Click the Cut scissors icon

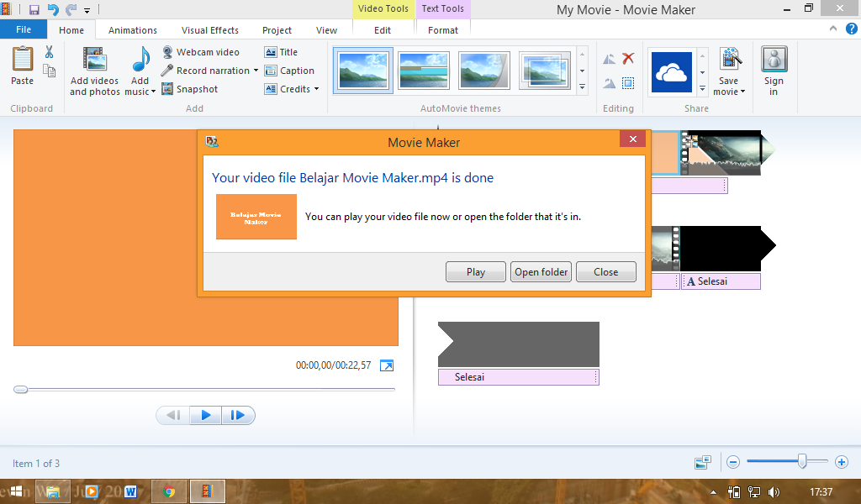pyautogui.click(x=49, y=52)
